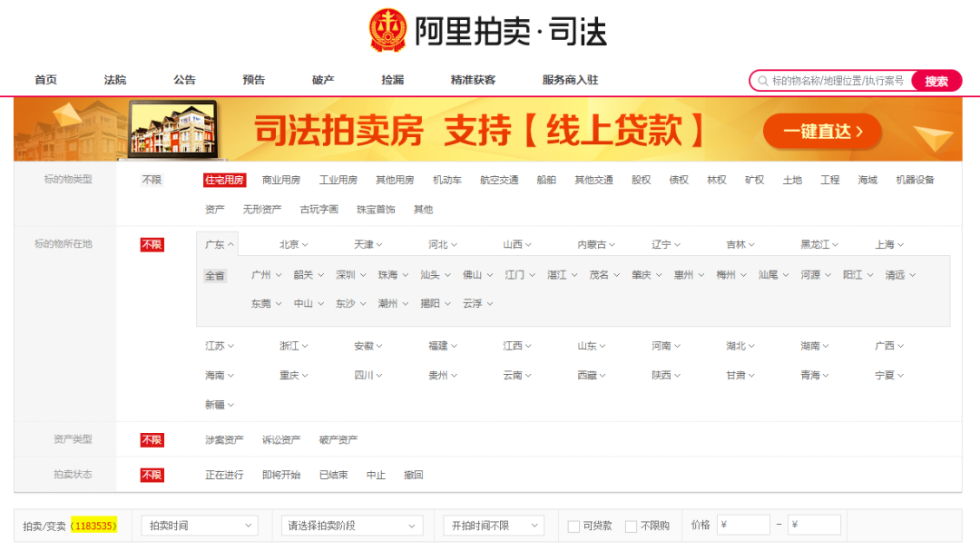
Task: Expand the 四川 province dropdown
Action: [367, 375]
